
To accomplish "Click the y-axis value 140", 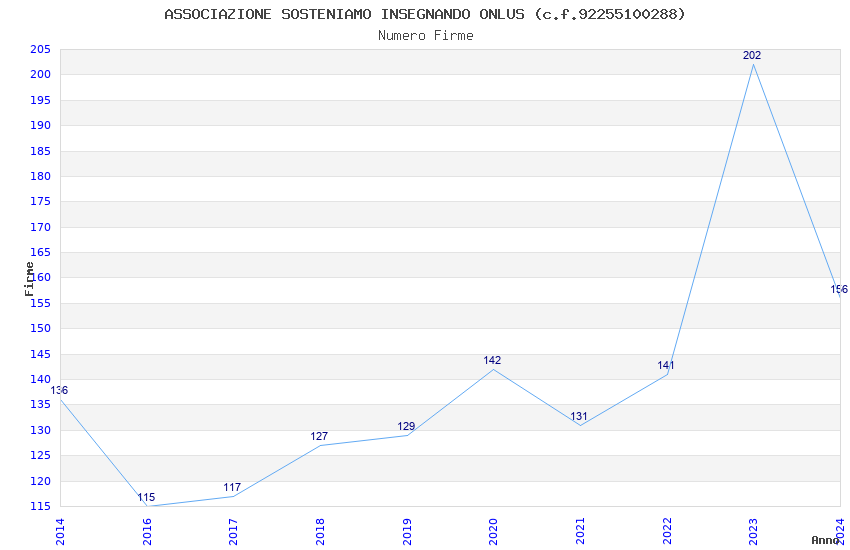I will (40, 379).
